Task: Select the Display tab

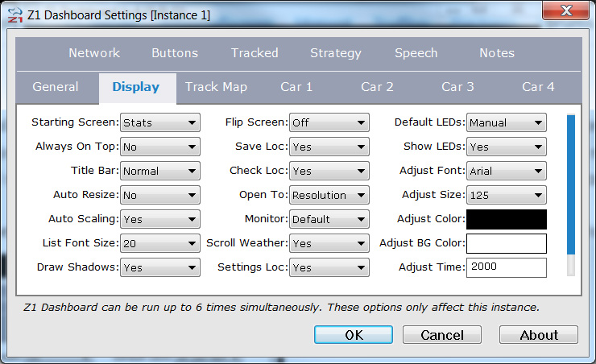Action: [x=136, y=88]
